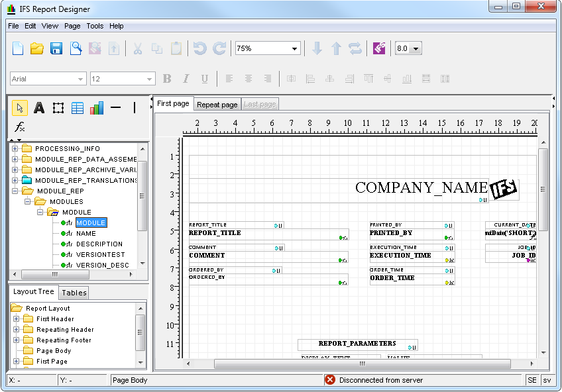This screenshot has width=562, height=392.
Task: Open the Tools menu
Action: tap(95, 26)
